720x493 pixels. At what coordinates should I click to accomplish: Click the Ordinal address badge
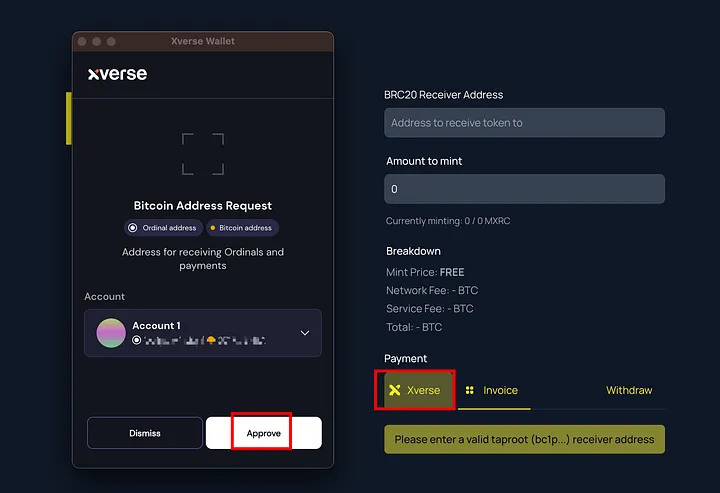click(x=163, y=228)
